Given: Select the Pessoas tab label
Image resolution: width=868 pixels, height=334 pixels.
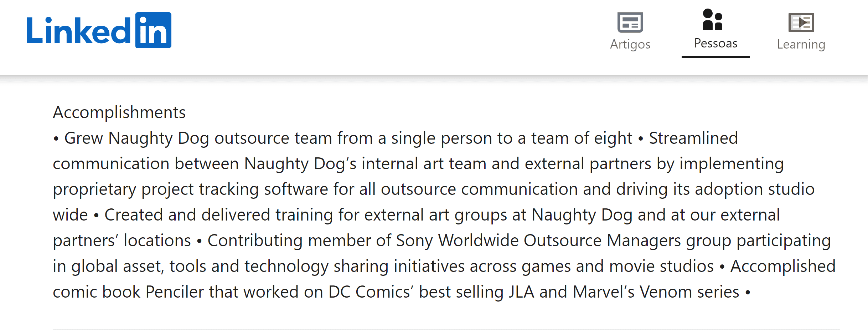Looking at the screenshot, I should tap(715, 43).
